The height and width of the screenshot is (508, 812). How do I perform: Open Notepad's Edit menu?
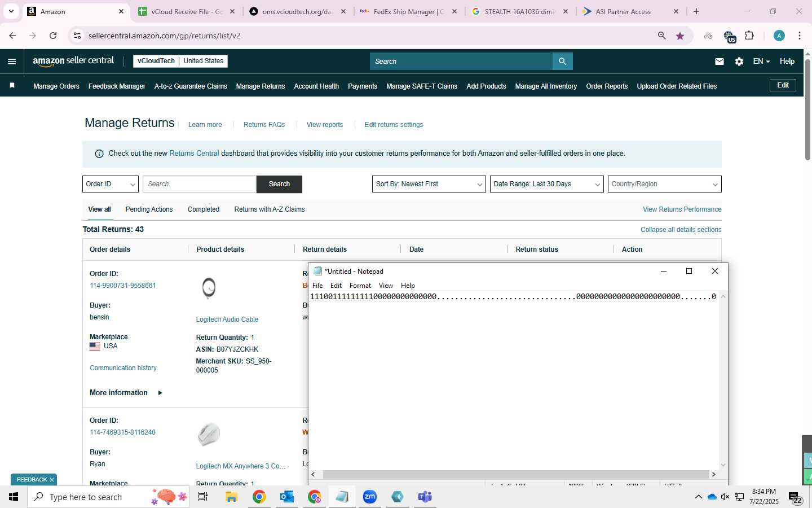[336, 286]
